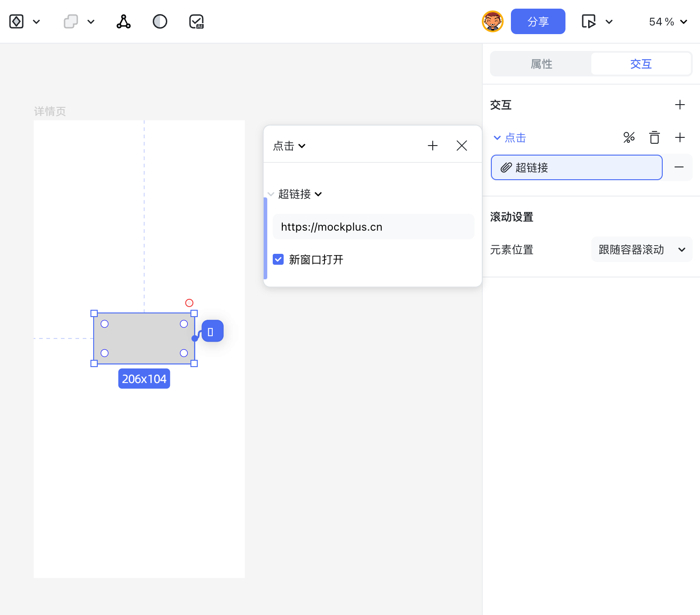The image size is (700, 615).
Task: Close the interaction popup
Action: [x=462, y=146]
